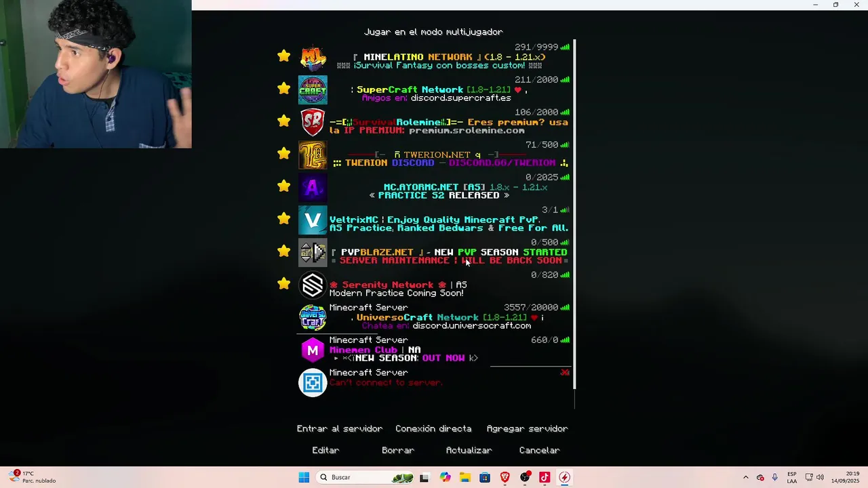Viewport: 868px width, 488px height.
Task: Open TikTok app from the taskbar
Action: [x=545, y=477]
